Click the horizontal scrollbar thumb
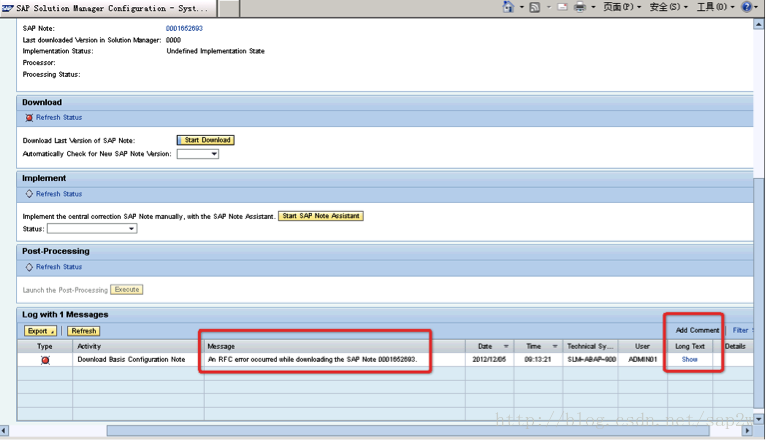Viewport: 766px width, 440px height. pyautogui.click(x=408, y=431)
